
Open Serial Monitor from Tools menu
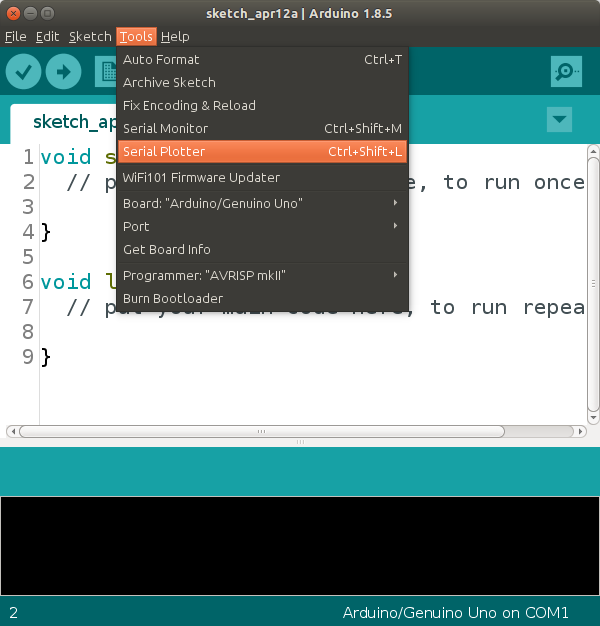(263, 129)
